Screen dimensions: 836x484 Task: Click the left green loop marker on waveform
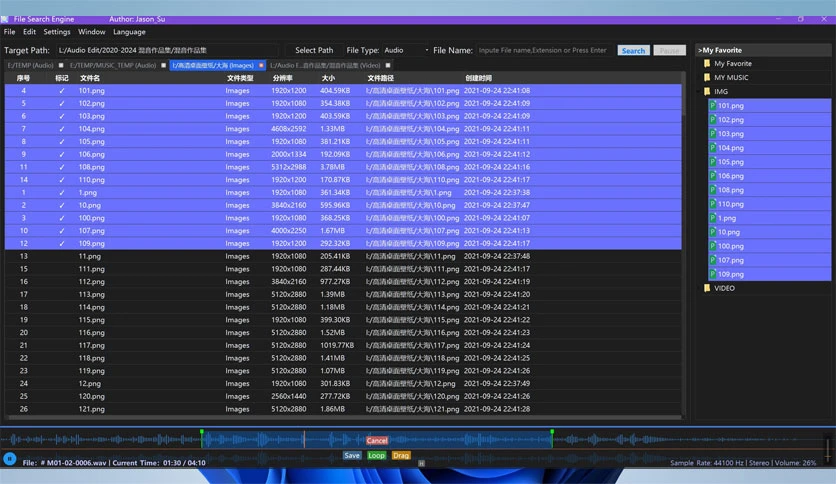pos(202,432)
